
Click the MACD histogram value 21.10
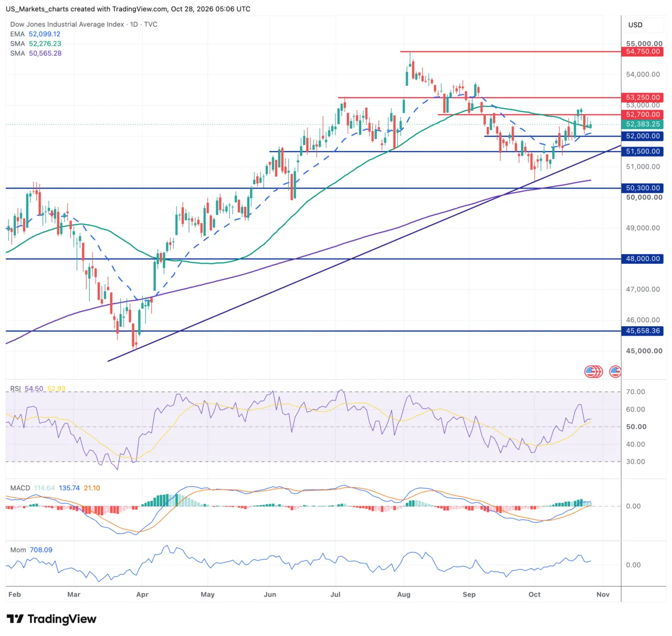[x=92, y=488]
